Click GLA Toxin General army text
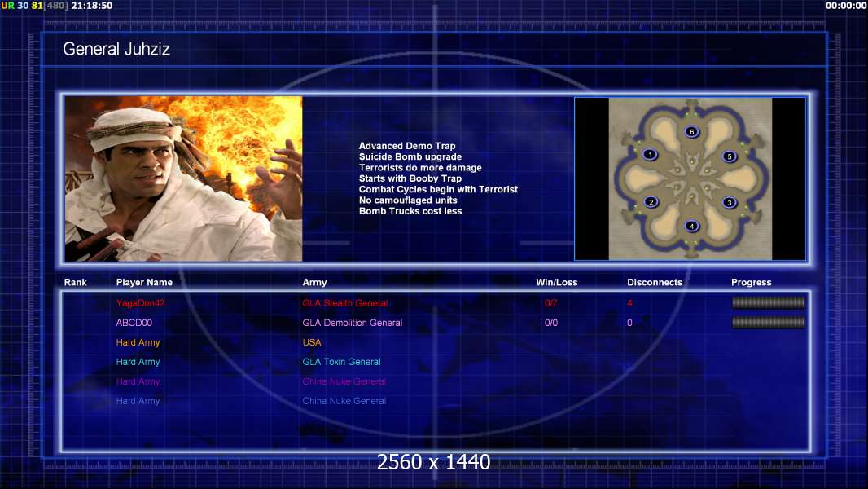 (341, 362)
